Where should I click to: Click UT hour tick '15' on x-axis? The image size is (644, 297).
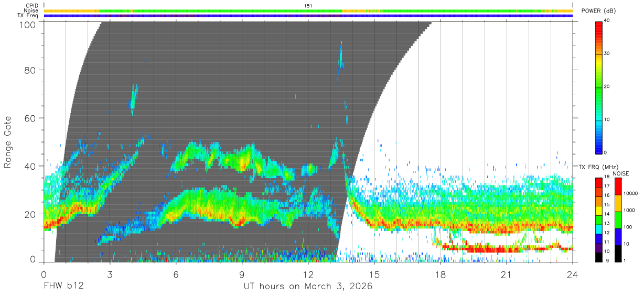click(374, 274)
